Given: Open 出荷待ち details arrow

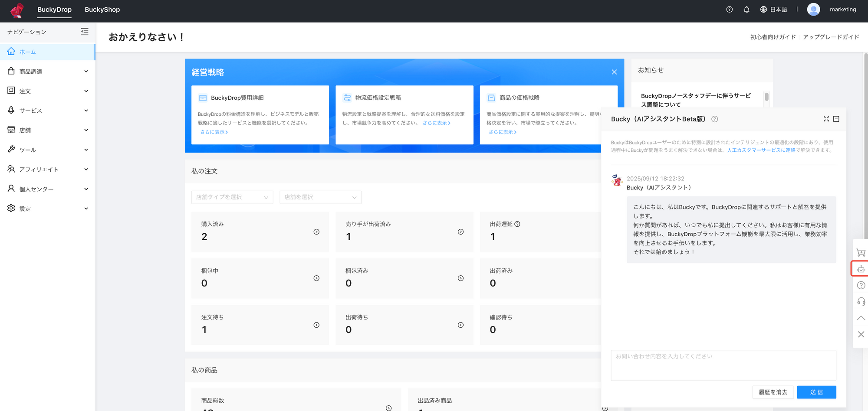Looking at the screenshot, I should 460,325.
